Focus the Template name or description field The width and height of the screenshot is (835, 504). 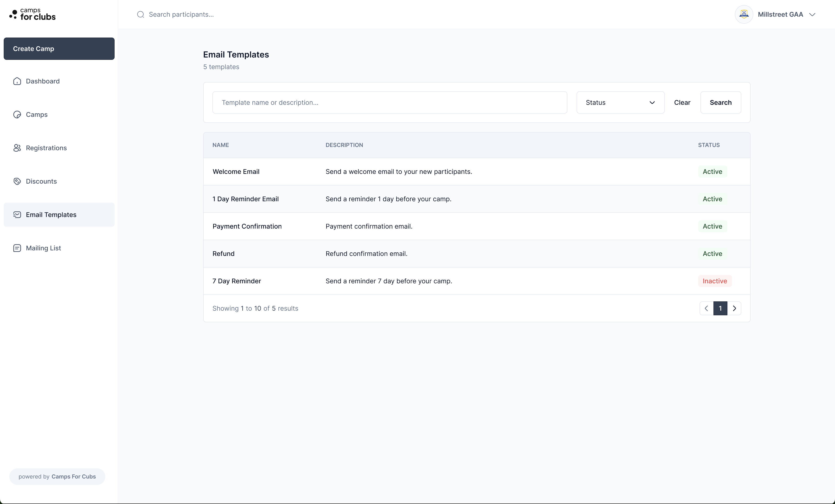click(389, 103)
